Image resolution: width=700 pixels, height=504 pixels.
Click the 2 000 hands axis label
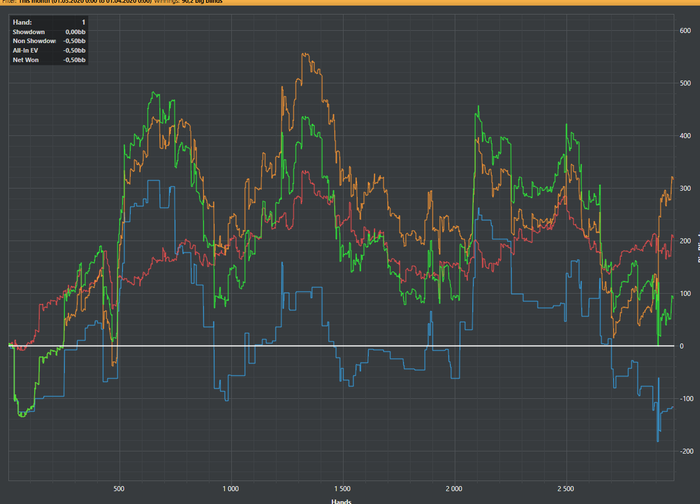(x=454, y=489)
